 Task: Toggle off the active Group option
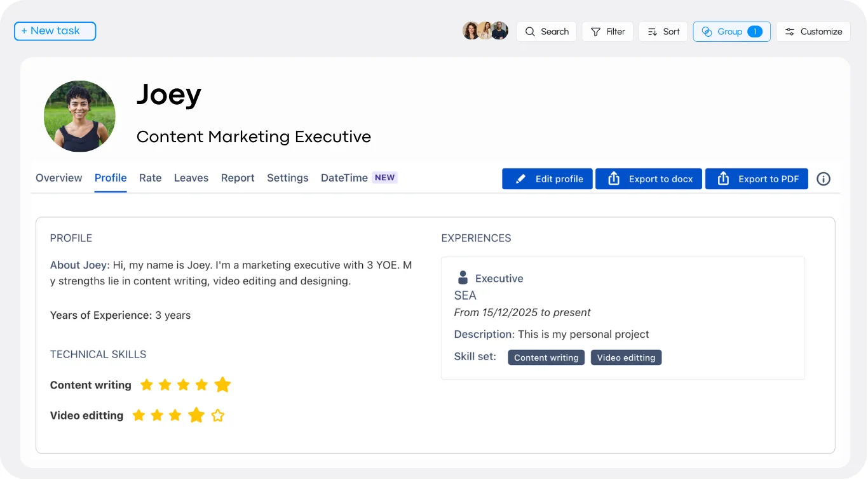(731, 31)
